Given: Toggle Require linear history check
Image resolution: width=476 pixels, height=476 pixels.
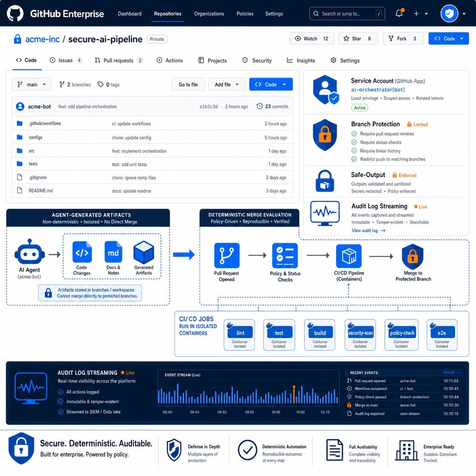Looking at the screenshot, I should (x=354, y=151).
